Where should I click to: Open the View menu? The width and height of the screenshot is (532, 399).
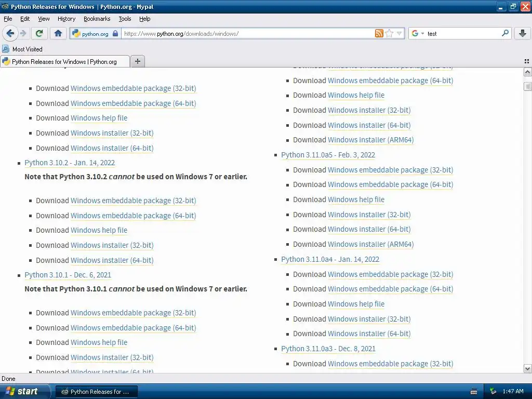click(44, 19)
